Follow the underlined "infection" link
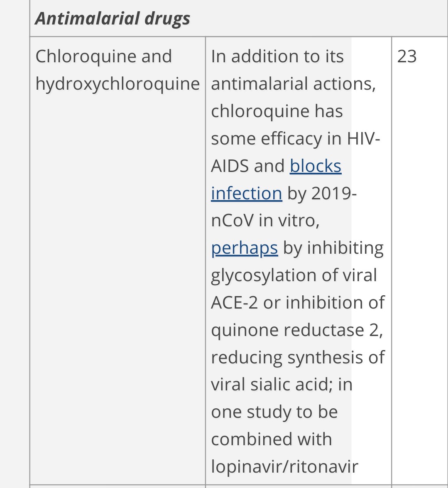 click(x=246, y=193)
